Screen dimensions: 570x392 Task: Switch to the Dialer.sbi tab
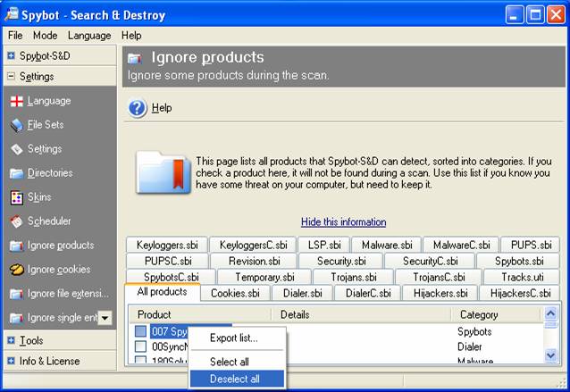303,293
